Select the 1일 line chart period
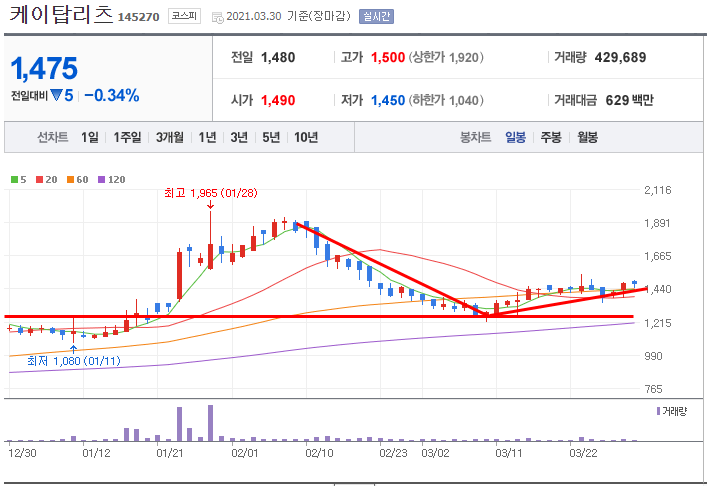 (x=90, y=137)
